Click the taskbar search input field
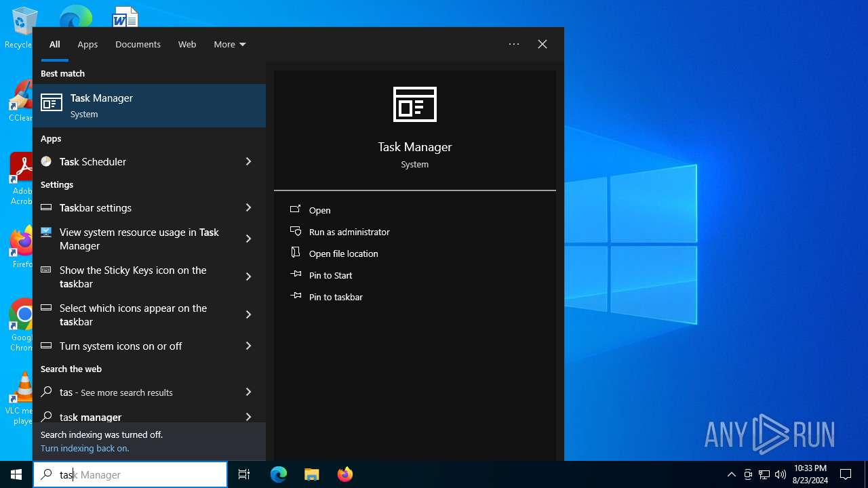 [136, 474]
